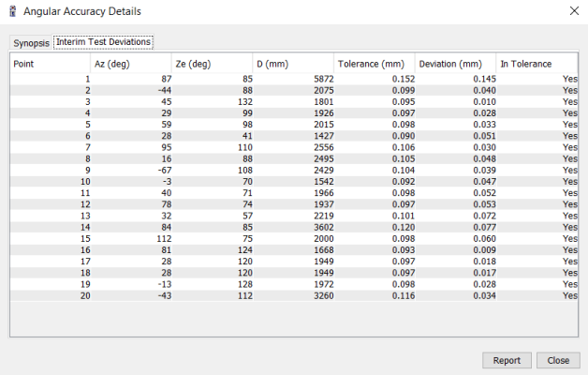Close the Angular Accuracy Details window
The image size is (588, 375).
tap(574, 11)
